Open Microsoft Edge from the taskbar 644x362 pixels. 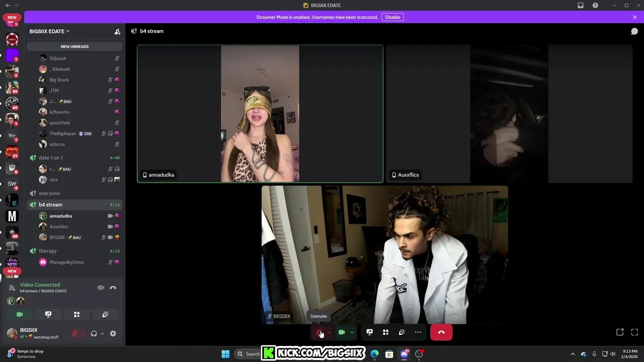click(x=374, y=354)
